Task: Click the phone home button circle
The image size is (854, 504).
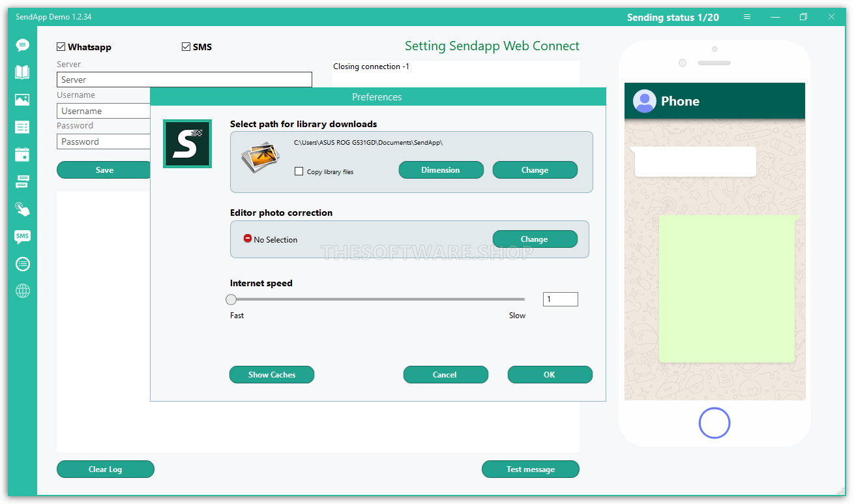Action: (x=714, y=423)
